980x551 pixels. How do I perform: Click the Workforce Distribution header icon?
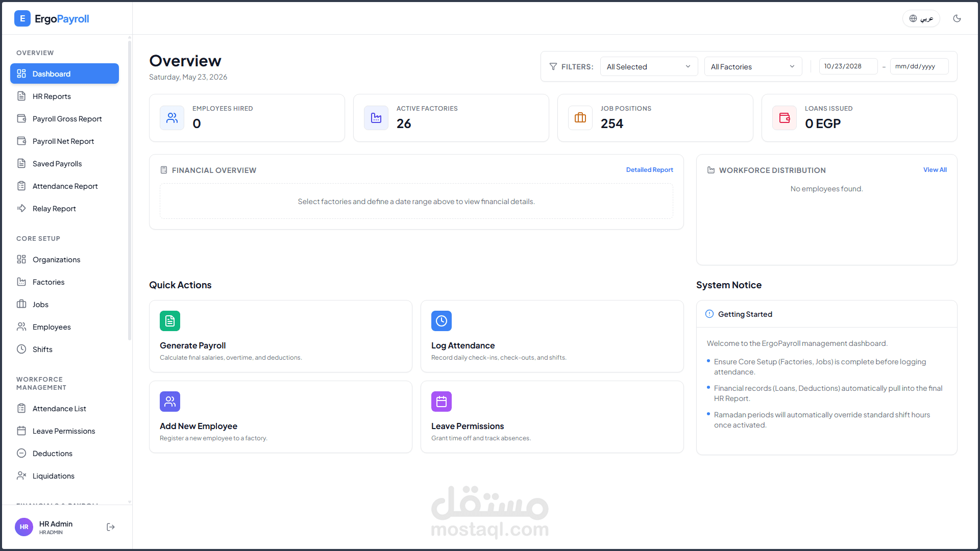[711, 170]
